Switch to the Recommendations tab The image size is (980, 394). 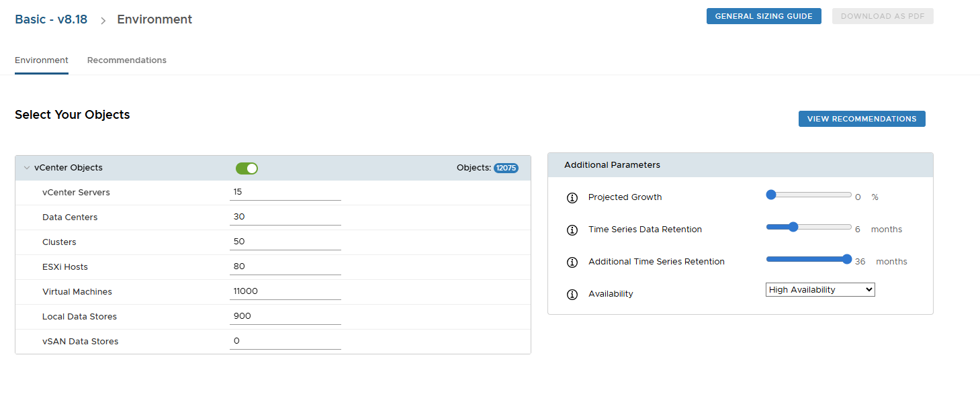[x=127, y=60]
